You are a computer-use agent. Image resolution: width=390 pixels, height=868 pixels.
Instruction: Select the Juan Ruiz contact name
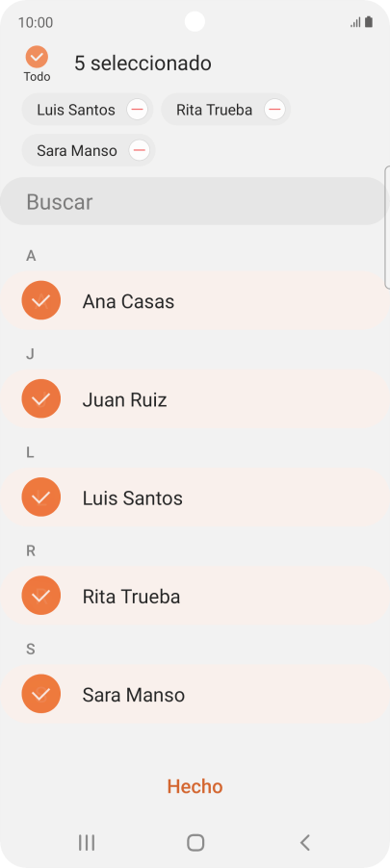pyautogui.click(x=124, y=399)
